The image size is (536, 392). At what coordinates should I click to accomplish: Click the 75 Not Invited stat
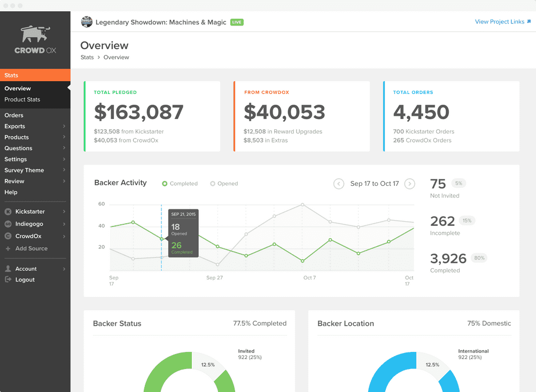tap(438, 184)
